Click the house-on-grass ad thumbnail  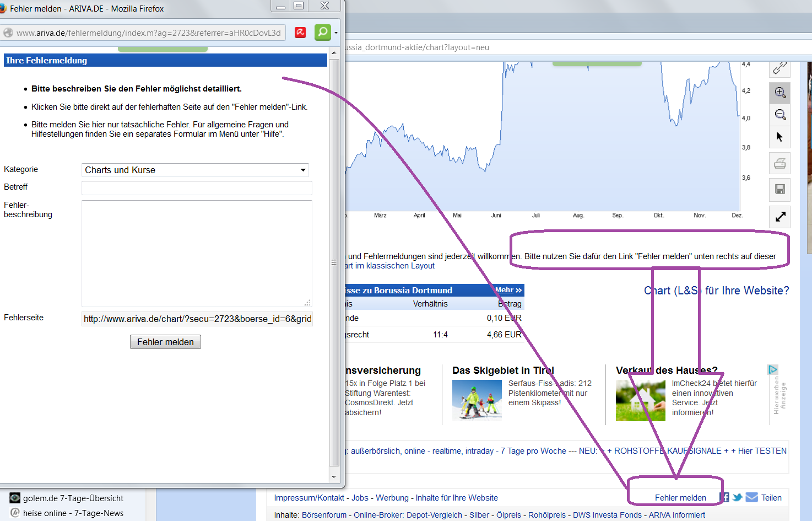641,400
